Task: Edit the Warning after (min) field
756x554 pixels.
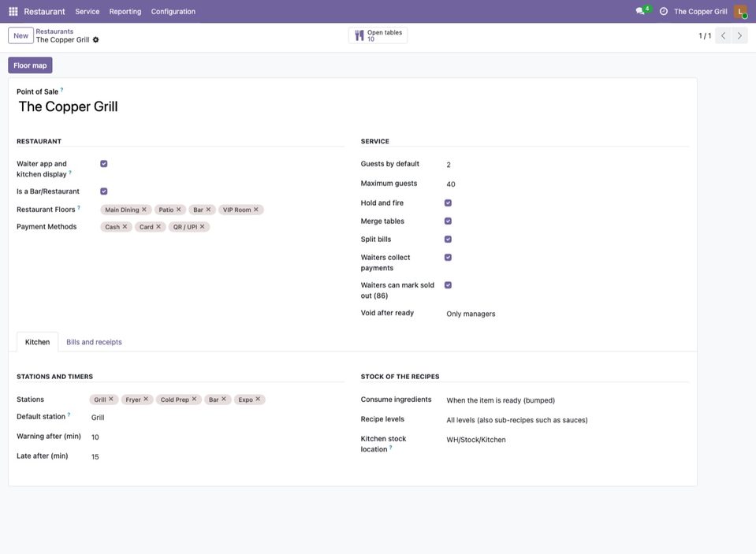Action: 217,437
